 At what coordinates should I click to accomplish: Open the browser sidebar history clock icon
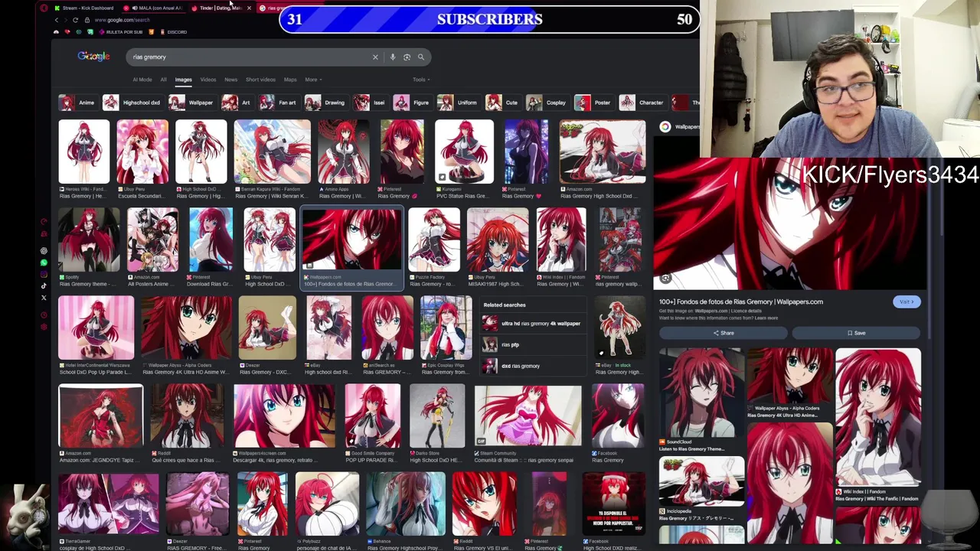(44, 314)
